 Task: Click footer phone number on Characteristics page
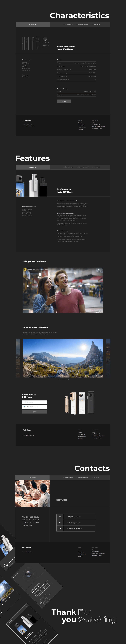(x=97, y=129)
